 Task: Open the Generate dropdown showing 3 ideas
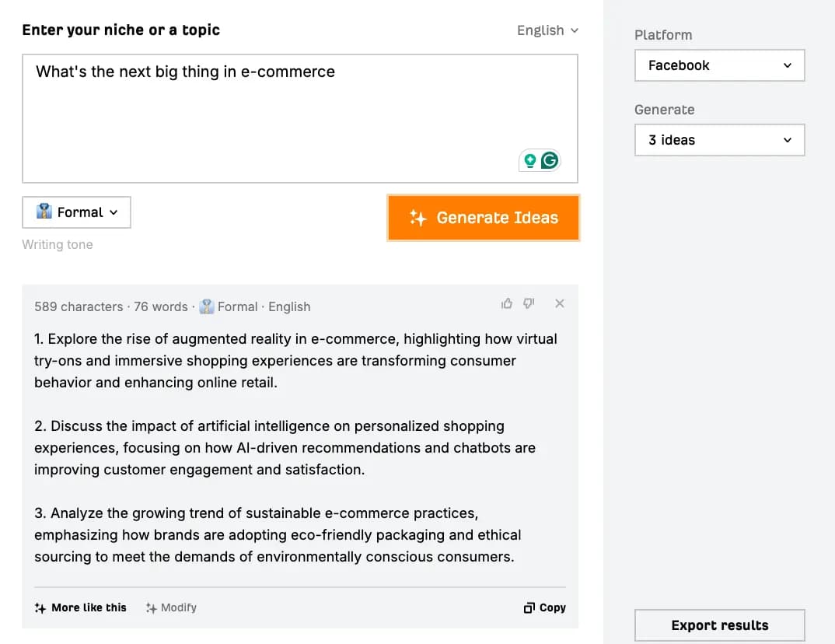pos(719,140)
